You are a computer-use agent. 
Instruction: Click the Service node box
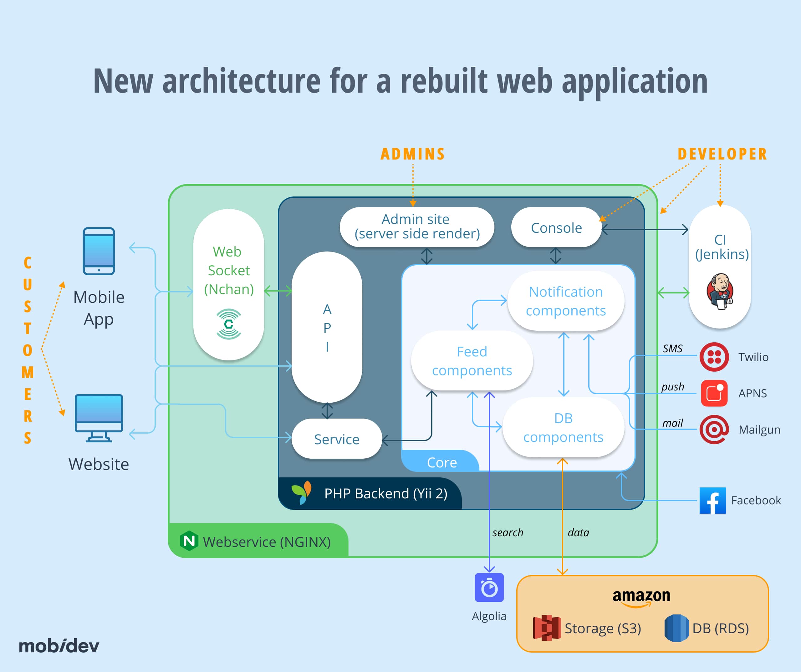pos(336,439)
